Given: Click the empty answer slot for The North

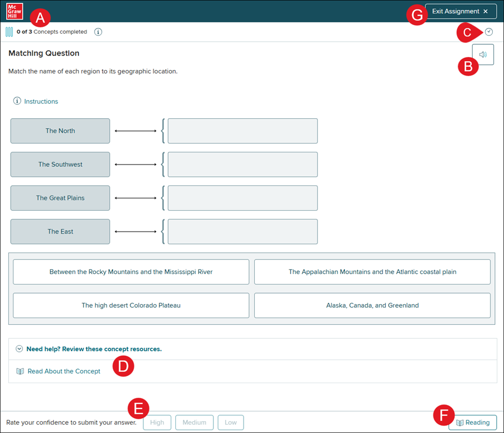Looking at the screenshot, I should [x=242, y=131].
